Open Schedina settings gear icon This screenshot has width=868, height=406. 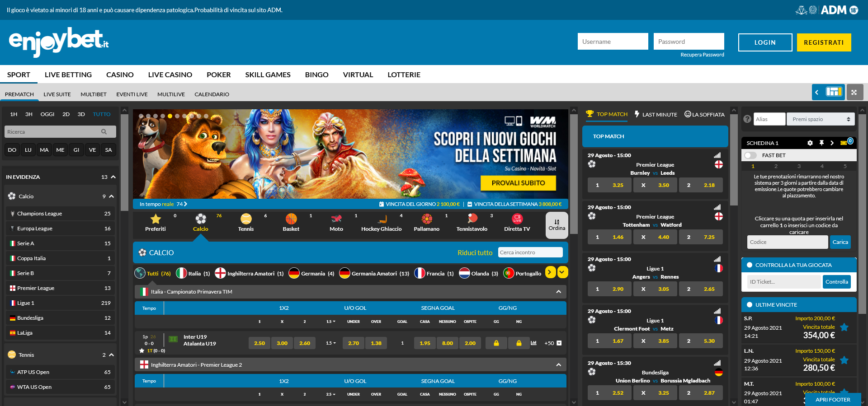pyautogui.click(x=810, y=143)
